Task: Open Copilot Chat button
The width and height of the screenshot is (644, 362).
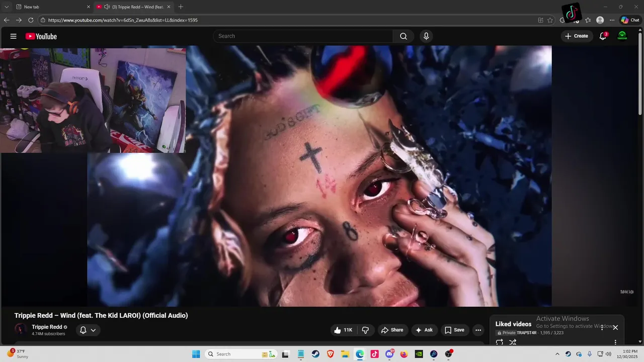Action: (630, 20)
